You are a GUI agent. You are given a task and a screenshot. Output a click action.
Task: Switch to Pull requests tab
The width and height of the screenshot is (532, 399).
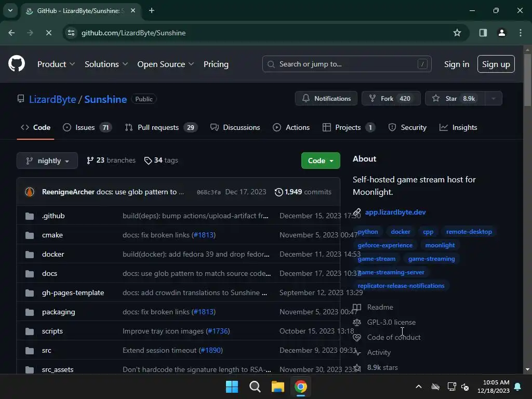[x=161, y=128]
